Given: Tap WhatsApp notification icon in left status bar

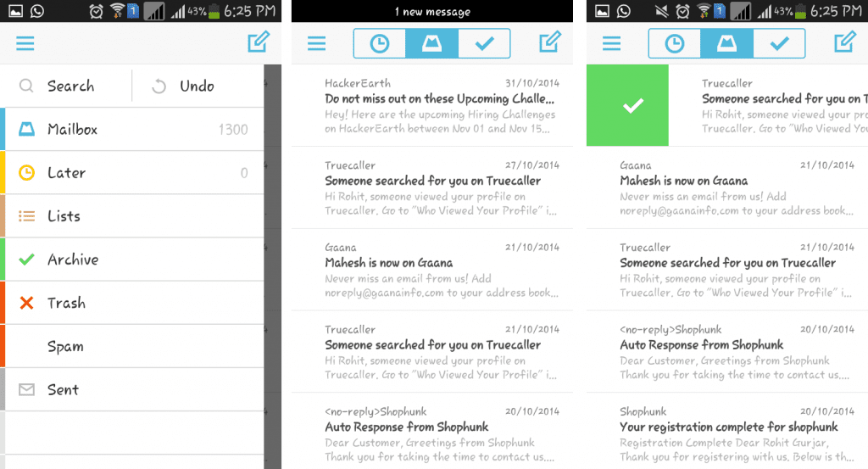Looking at the screenshot, I should (x=37, y=11).
